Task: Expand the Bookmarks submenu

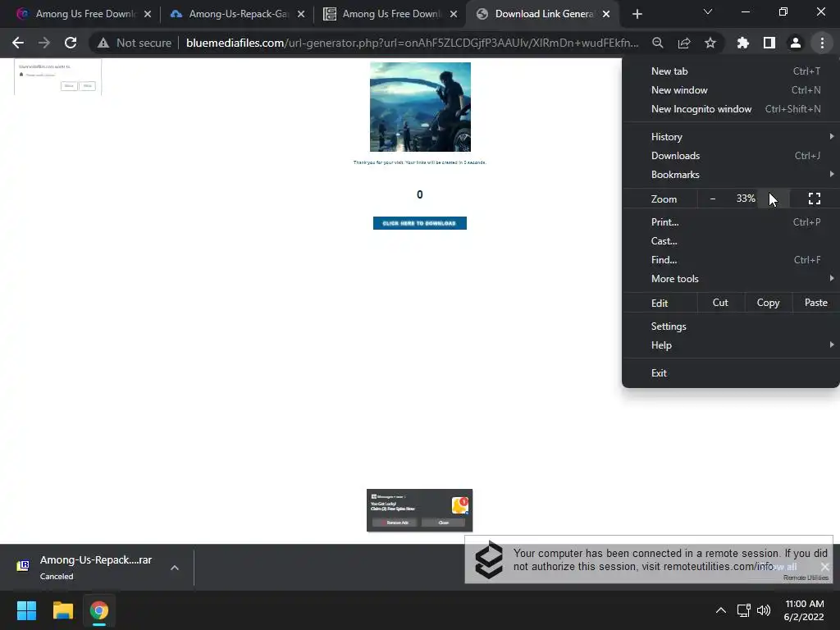Action: (730, 175)
